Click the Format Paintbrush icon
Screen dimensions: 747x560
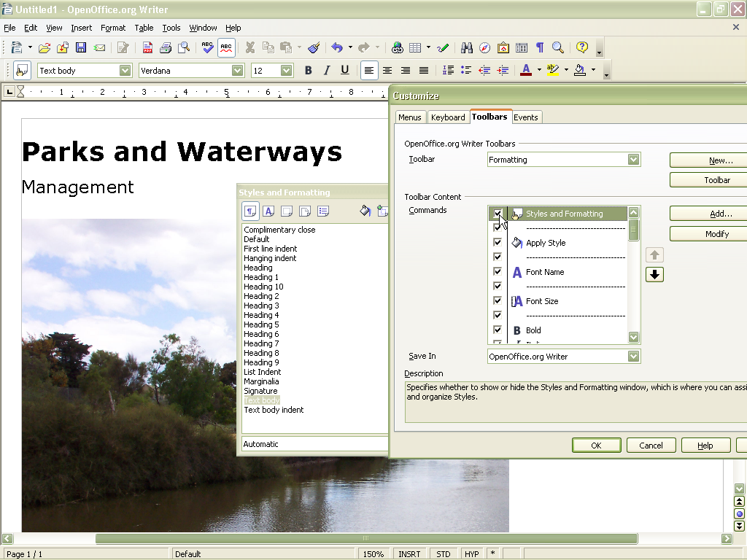[x=314, y=47]
